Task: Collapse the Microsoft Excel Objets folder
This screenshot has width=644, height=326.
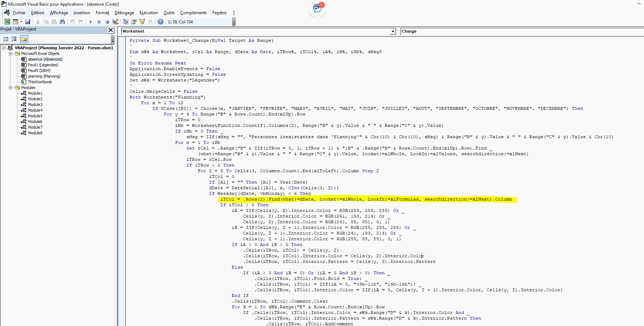Action: pos(11,54)
